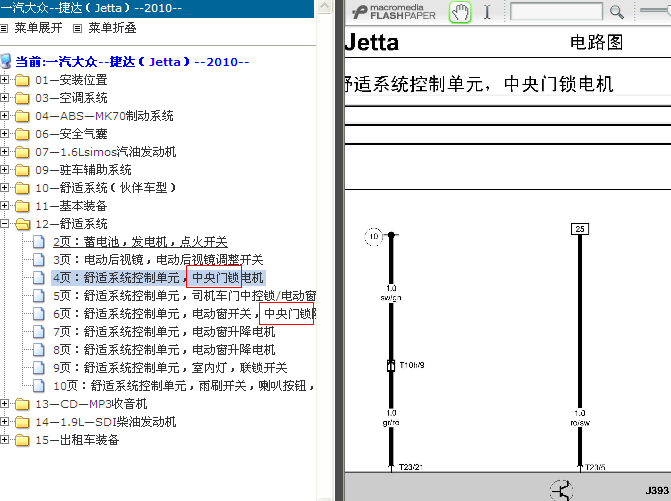Image resolution: width=671 pixels, height=501 pixels.
Task: Select the text selection cursor tool
Action: click(x=487, y=12)
